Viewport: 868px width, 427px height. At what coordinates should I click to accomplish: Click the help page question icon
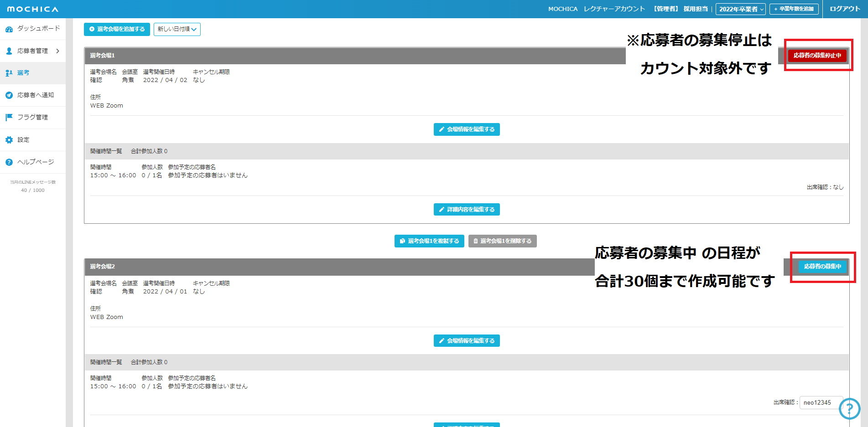[9, 162]
